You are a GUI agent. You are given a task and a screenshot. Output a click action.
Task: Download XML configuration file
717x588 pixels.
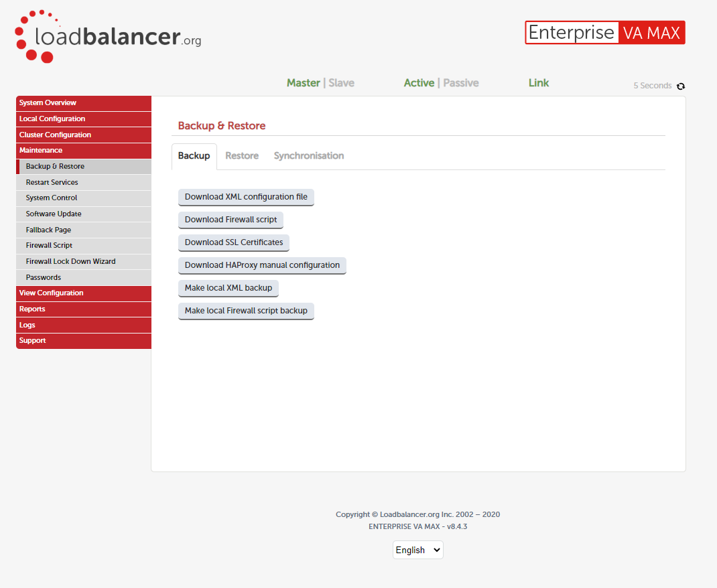tap(246, 197)
